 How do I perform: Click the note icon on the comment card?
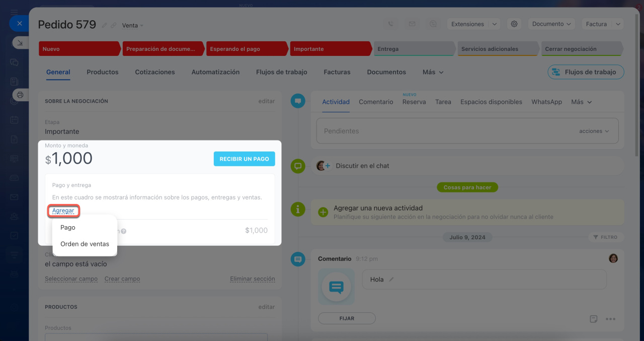coord(594,319)
